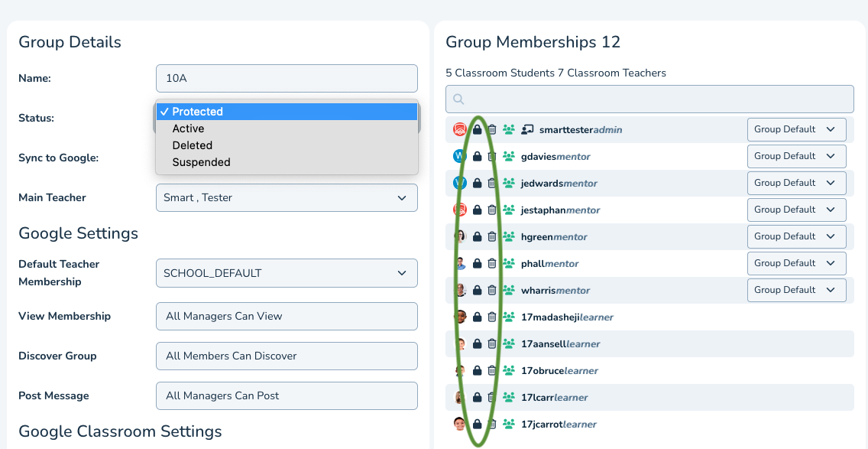Open the Main Teacher dropdown
Viewport: 868px width, 449px height.
[287, 197]
